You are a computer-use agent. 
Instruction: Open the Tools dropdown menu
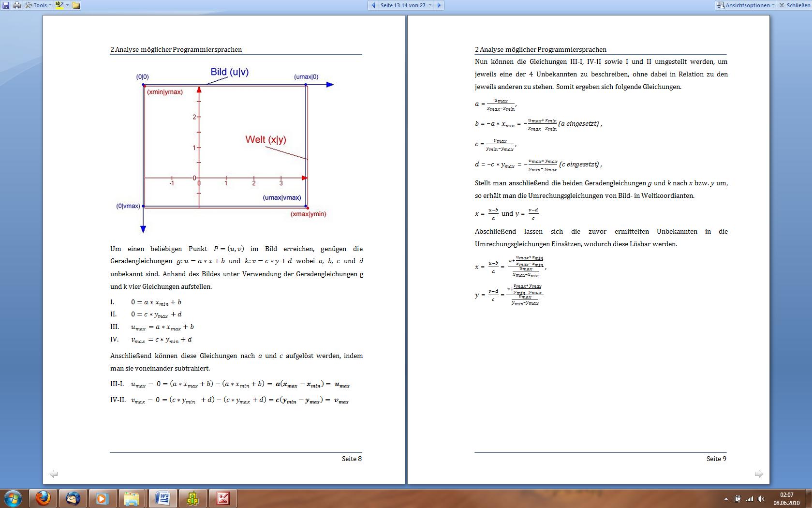pyautogui.click(x=38, y=5)
